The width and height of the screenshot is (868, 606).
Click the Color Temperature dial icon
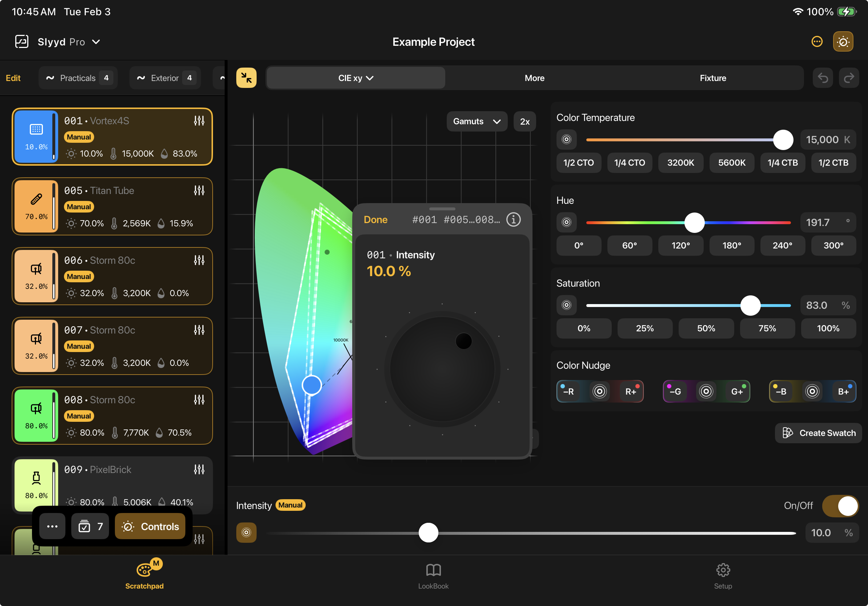coord(566,140)
